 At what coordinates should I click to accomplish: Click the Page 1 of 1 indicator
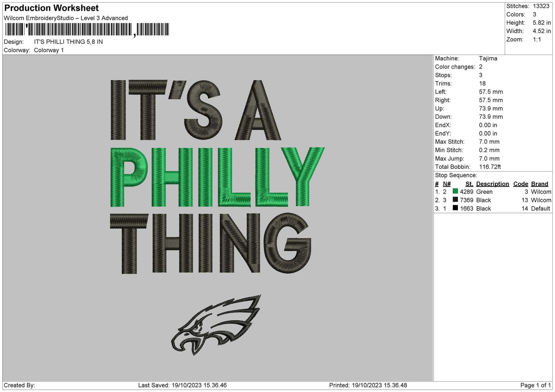click(535, 385)
